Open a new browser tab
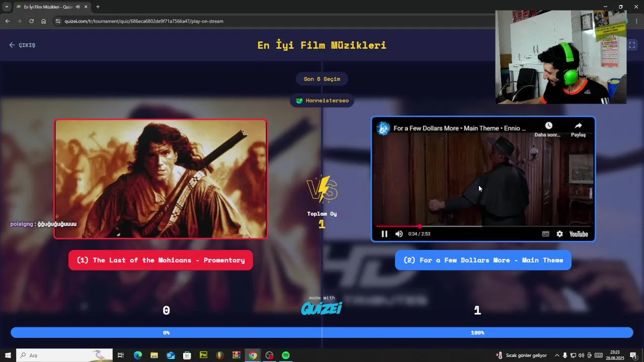This screenshot has width=644, height=362. [x=98, y=7]
